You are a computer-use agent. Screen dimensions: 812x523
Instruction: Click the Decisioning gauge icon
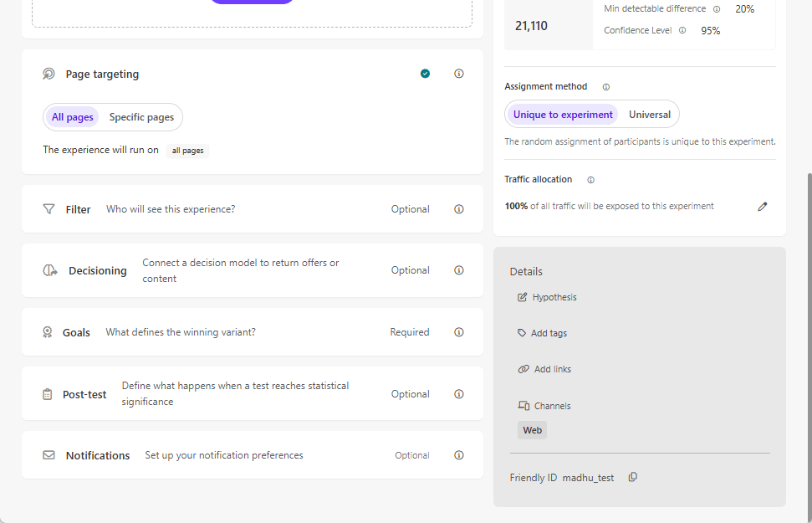point(49,269)
